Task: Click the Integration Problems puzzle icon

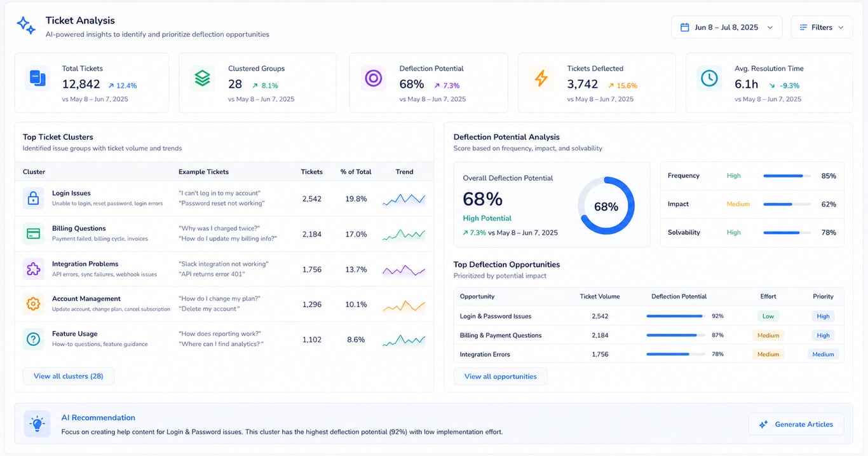Action: (x=33, y=269)
